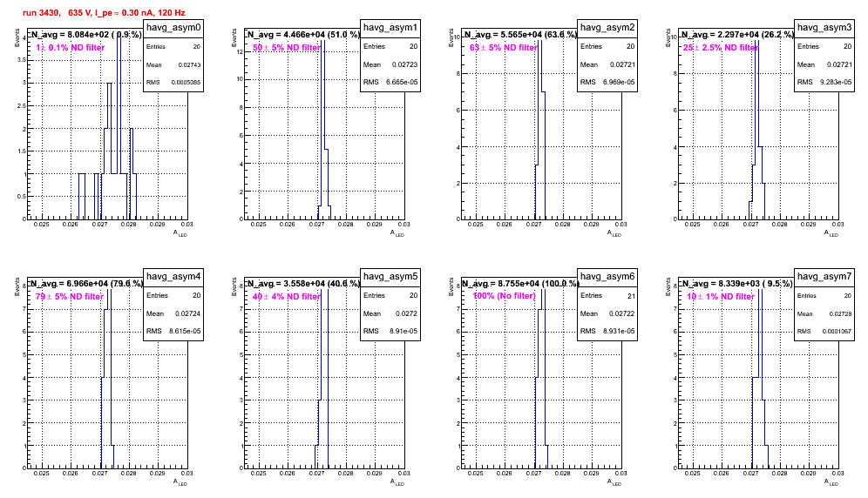Click the 10± 1% ND filter label
The width and height of the screenshot is (868, 498).
[x=721, y=297]
